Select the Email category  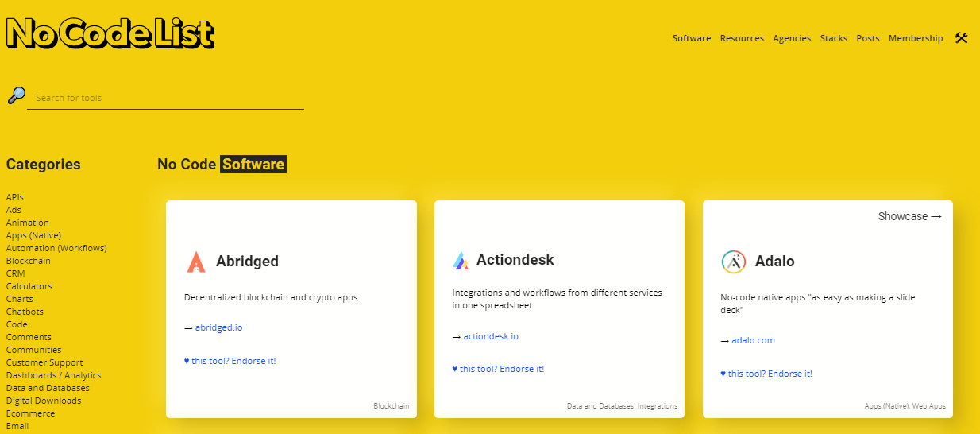pos(17,426)
